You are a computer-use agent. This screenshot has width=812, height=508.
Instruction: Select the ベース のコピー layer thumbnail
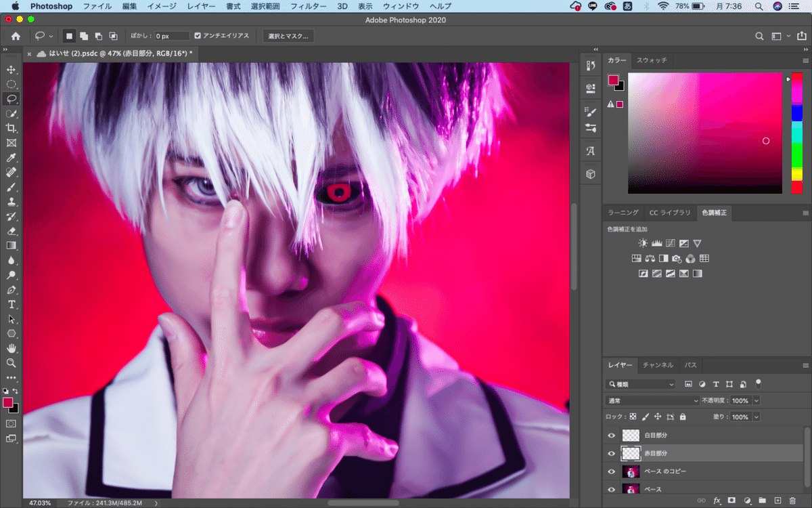click(631, 471)
